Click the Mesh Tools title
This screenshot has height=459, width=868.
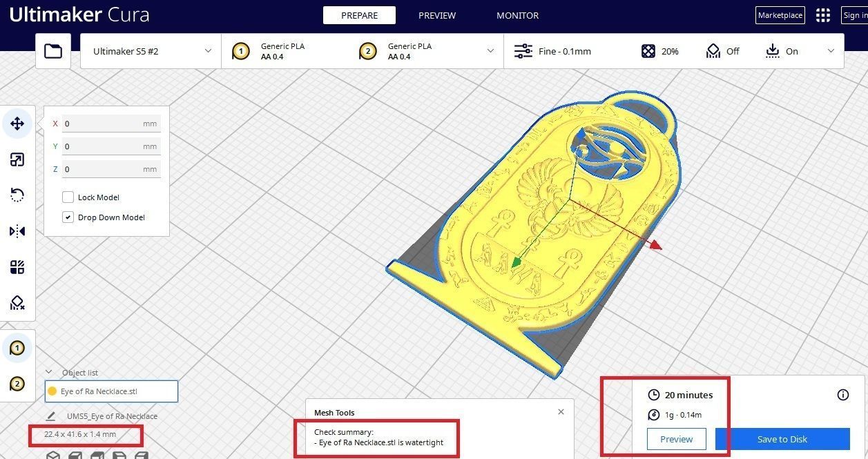coord(334,413)
